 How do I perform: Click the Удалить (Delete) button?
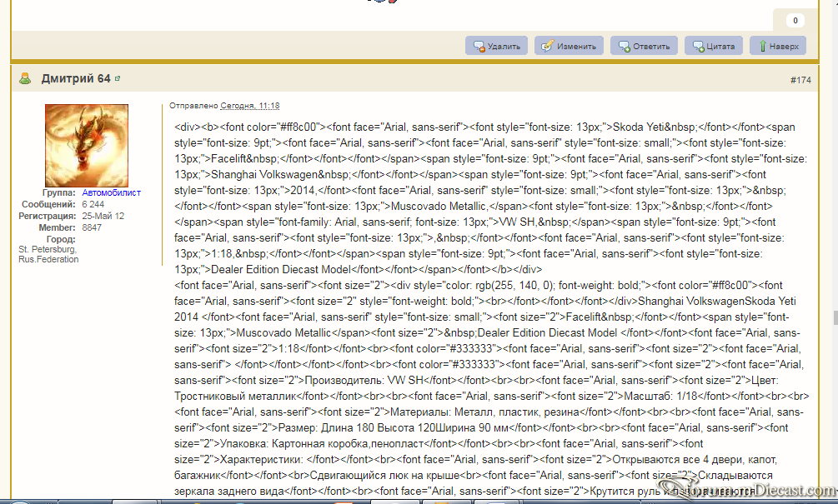pyautogui.click(x=496, y=46)
